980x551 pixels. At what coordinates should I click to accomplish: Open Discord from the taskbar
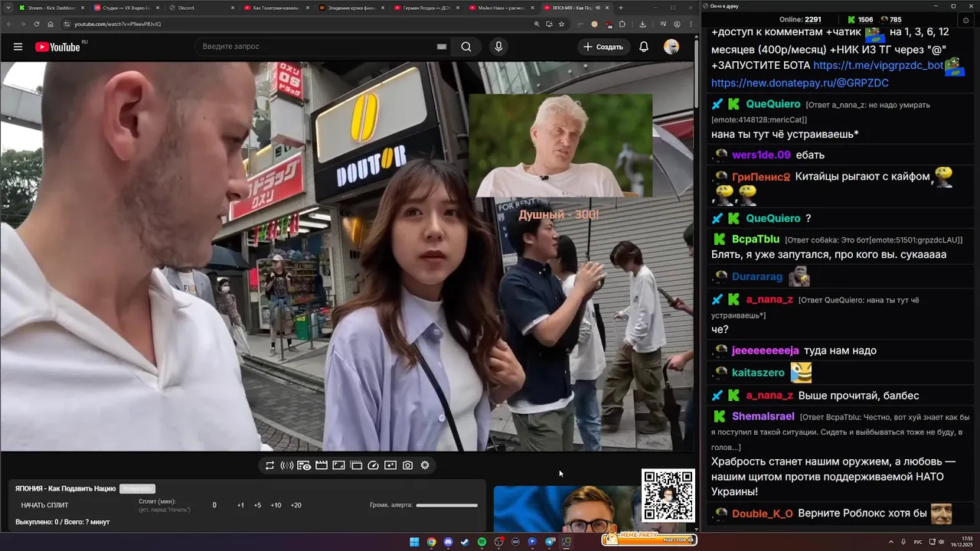coord(448,542)
